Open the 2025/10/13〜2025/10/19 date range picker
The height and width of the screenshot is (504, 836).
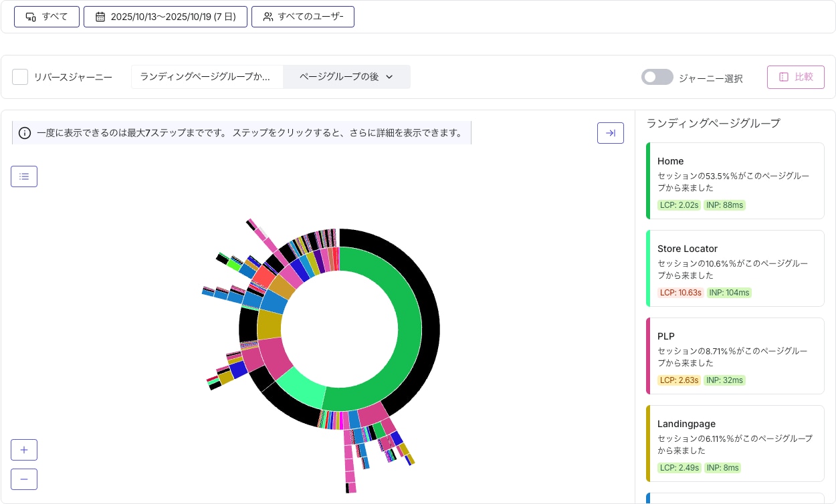coord(165,17)
